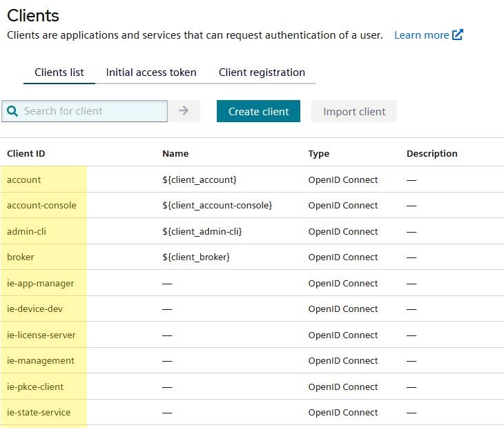Open the Client registration tab

click(262, 72)
